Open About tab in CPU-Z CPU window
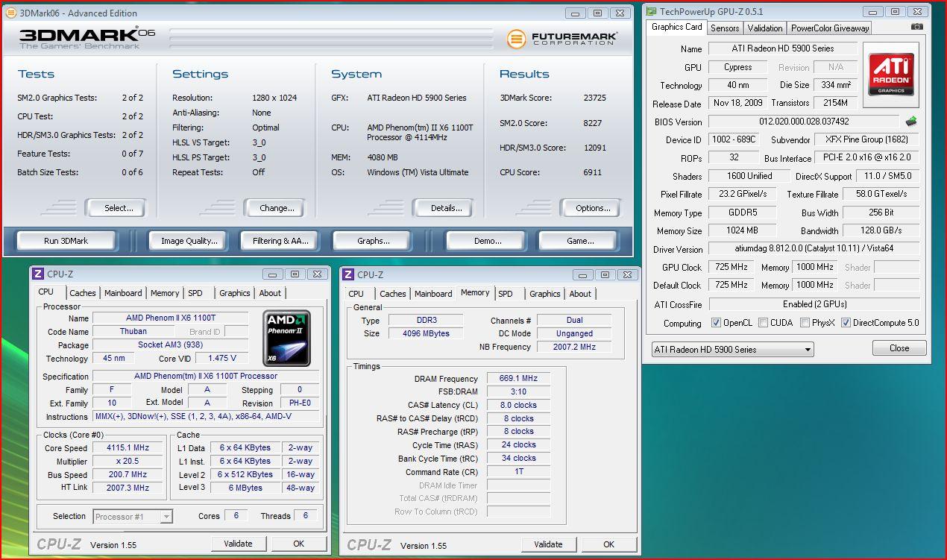 270,293
